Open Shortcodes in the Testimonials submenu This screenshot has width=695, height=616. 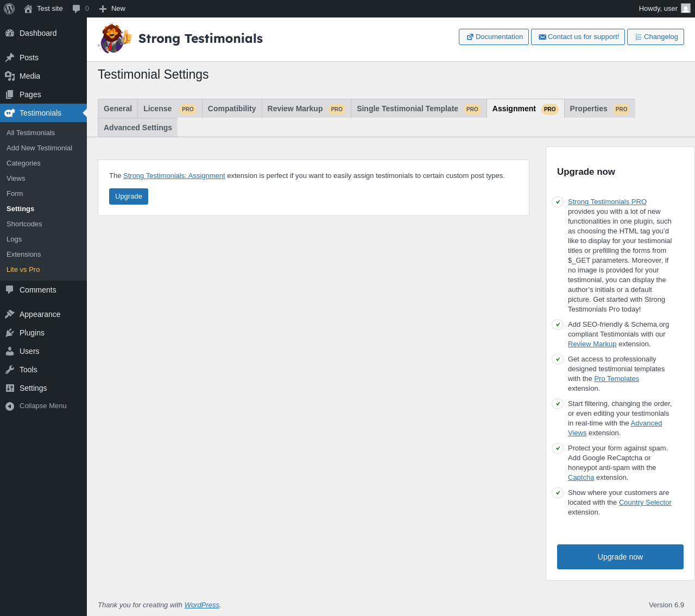tap(24, 224)
